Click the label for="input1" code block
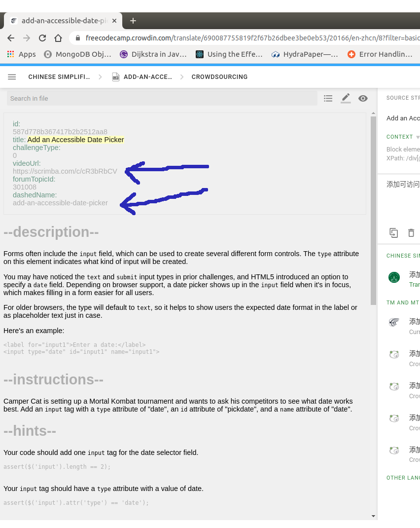420x528 pixels. click(x=81, y=348)
